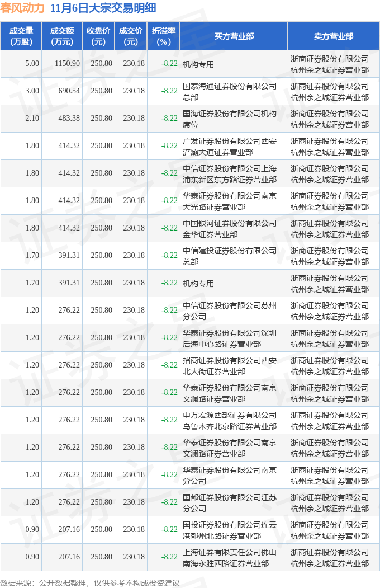This screenshot has height=588, width=380.
Task: Click the 折溢率(%) column header
Action: click(x=164, y=36)
